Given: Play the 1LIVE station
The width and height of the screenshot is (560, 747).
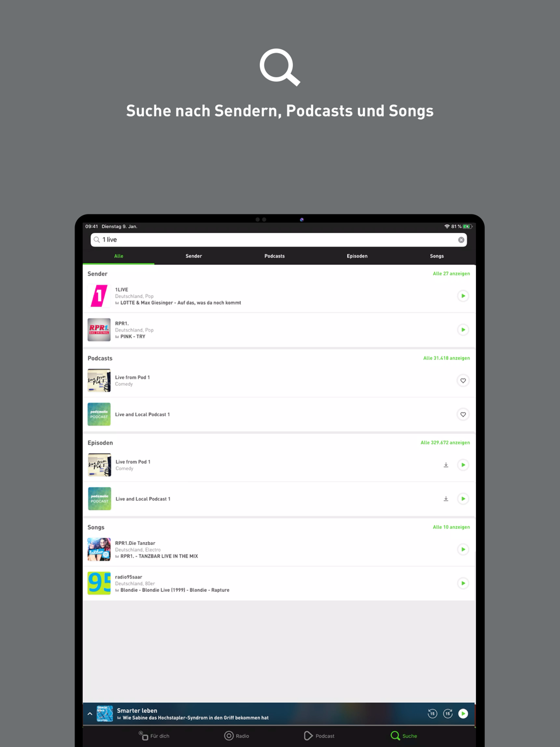Looking at the screenshot, I should click(463, 296).
